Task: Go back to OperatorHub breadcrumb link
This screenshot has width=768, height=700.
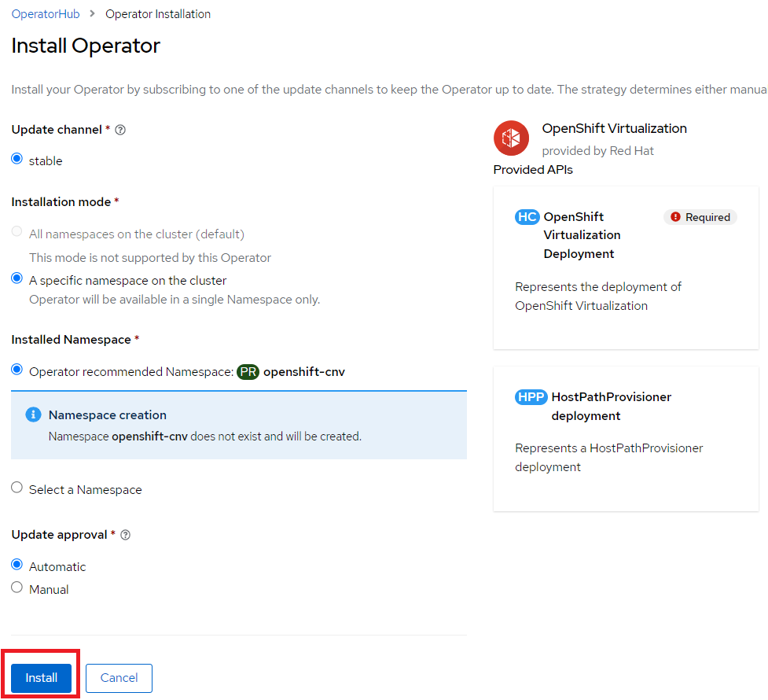Action: point(46,14)
